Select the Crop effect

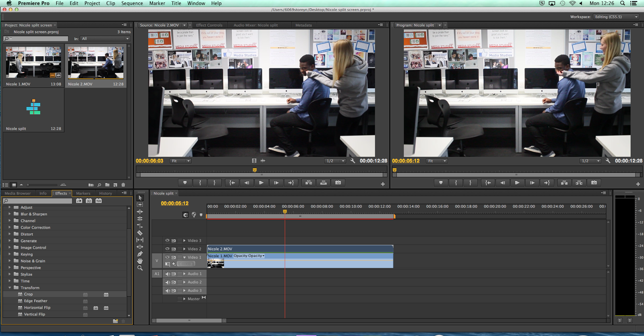pos(28,294)
